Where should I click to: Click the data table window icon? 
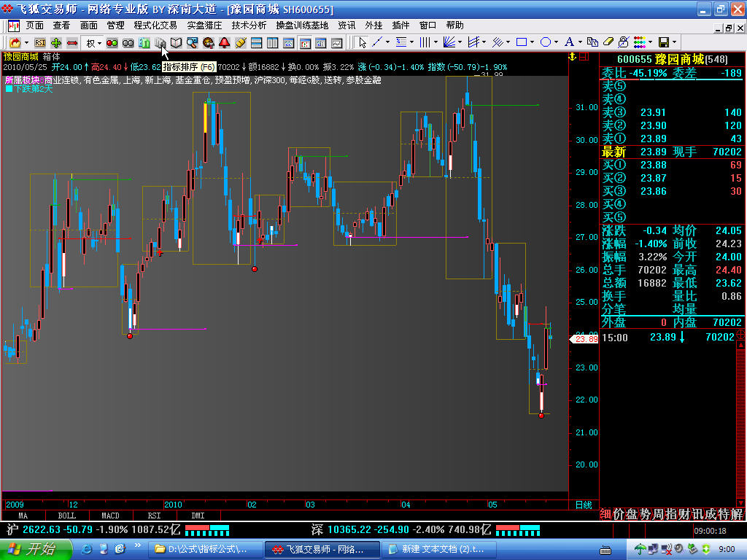point(321,43)
